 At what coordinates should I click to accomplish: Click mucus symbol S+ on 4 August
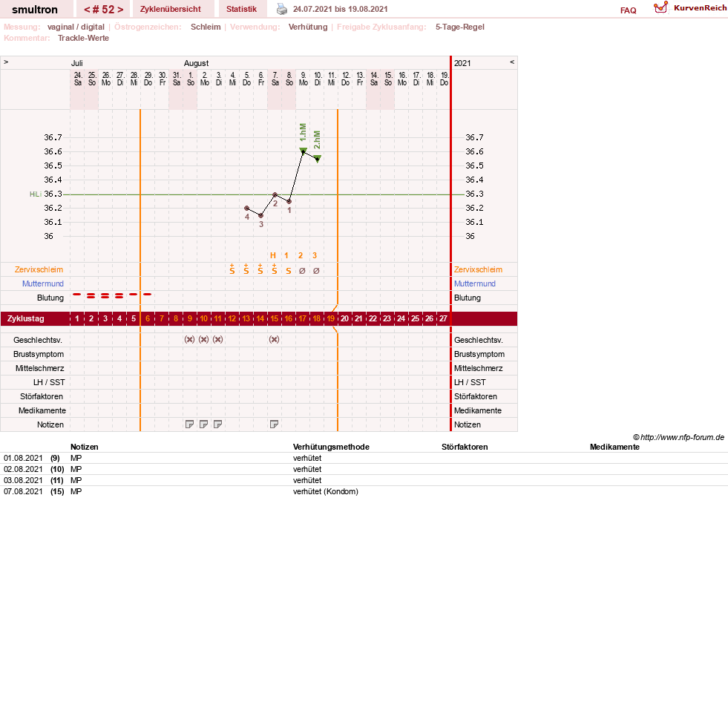tap(232, 269)
